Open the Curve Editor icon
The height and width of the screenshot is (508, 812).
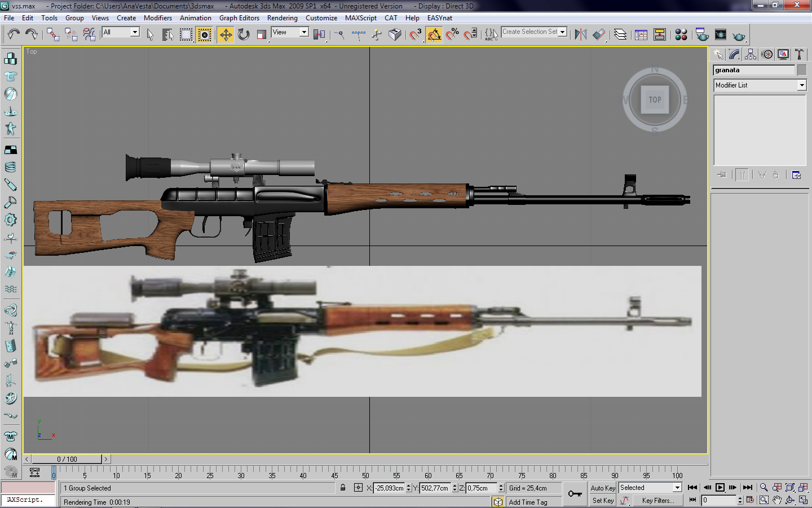(x=641, y=34)
